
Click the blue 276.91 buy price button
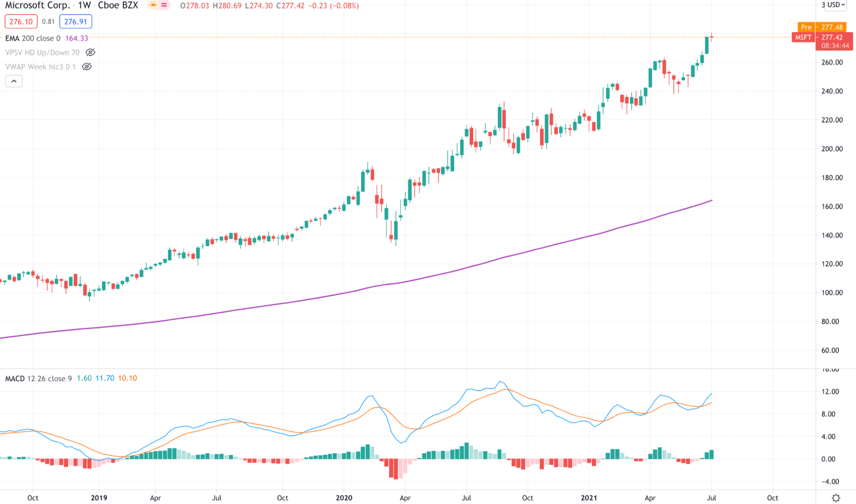point(75,21)
